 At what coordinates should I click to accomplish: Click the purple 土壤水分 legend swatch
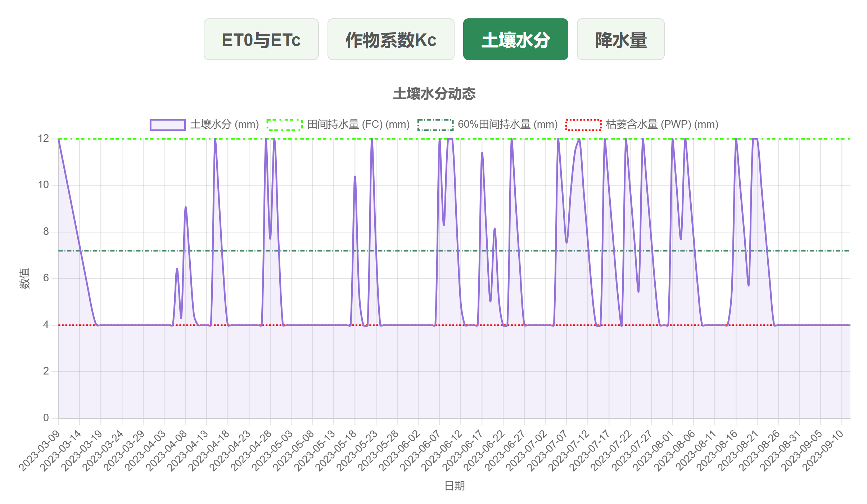[x=168, y=124]
